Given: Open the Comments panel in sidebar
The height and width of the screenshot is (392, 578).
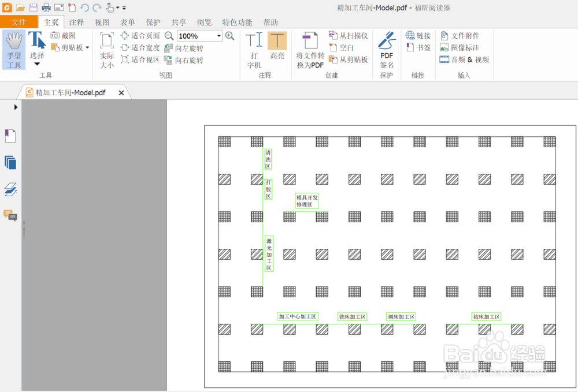Looking at the screenshot, I should [10, 215].
